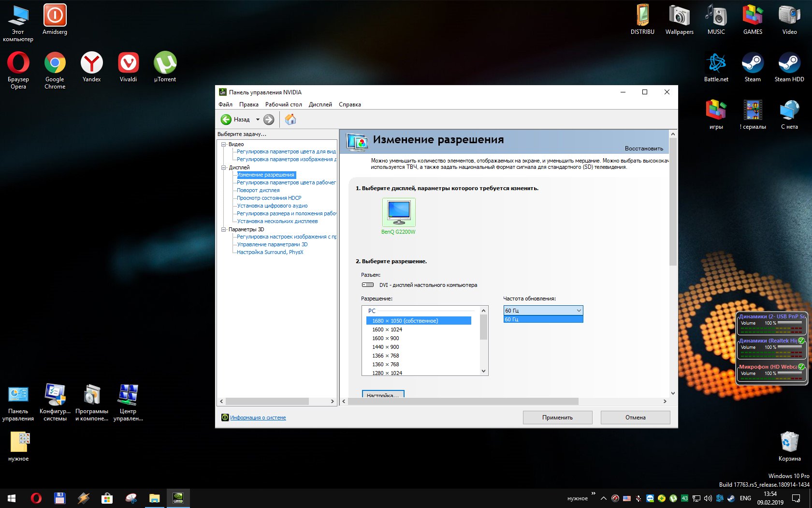This screenshot has width=812, height=508.
Task: Launch Yandex browser desktop icon
Action: point(92,67)
